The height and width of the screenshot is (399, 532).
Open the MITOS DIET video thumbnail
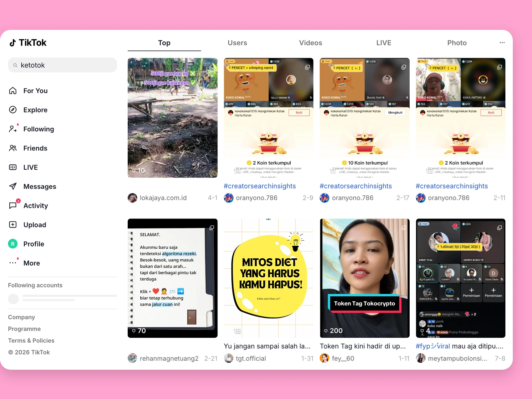(x=269, y=278)
